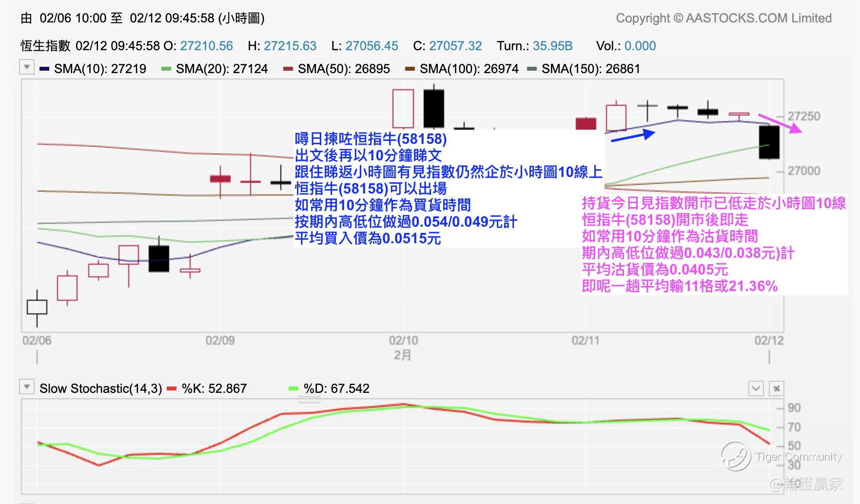The width and height of the screenshot is (860, 504).
Task: Click the Tiger Community logo watermark
Action: click(x=736, y=457)
